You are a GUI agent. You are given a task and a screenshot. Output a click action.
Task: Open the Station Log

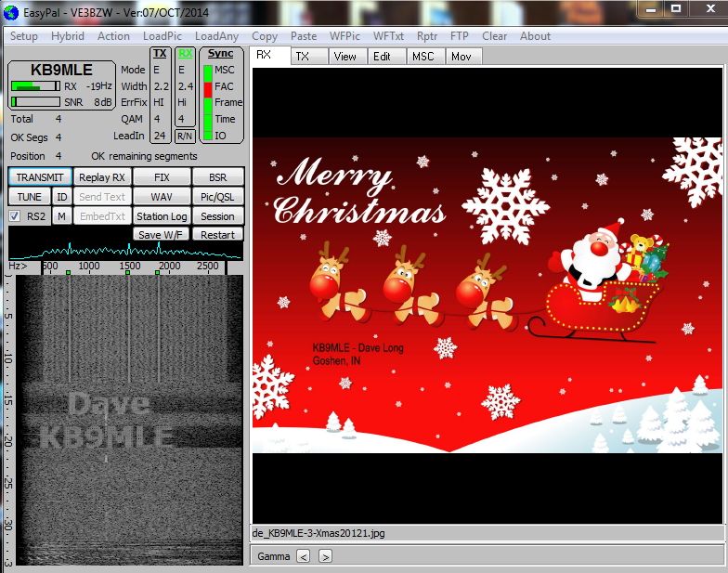162,216
